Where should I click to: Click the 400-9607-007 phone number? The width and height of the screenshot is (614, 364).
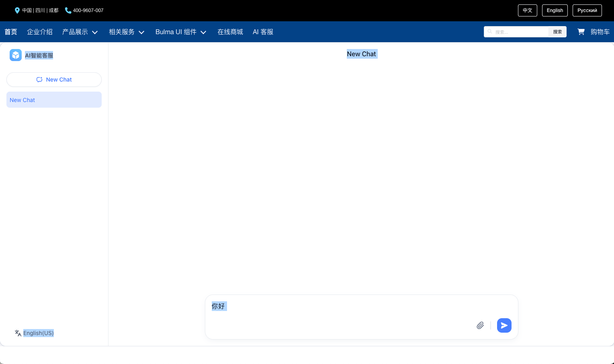(x=88, y=10)
